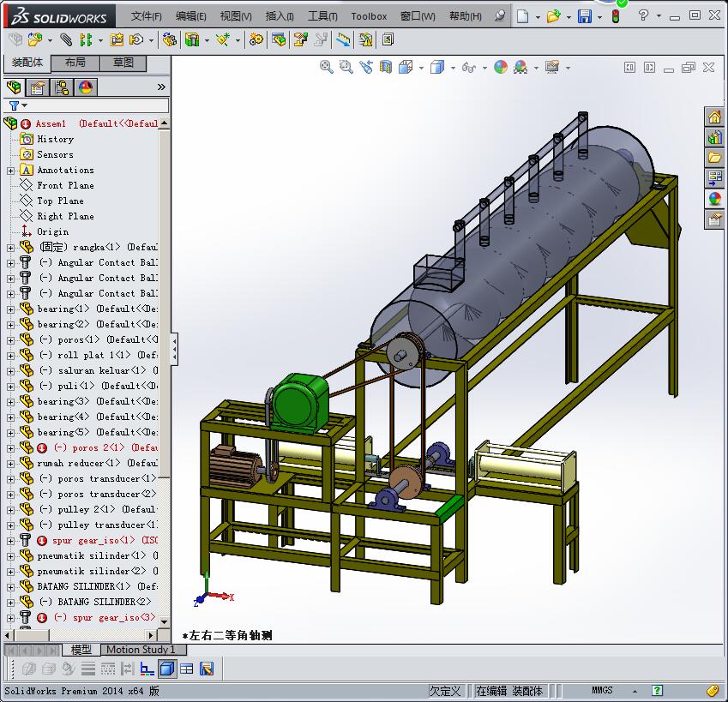The image size is (728, 702).
Task: Click the Save floppy disk icon
Action: tap(584, 16)
